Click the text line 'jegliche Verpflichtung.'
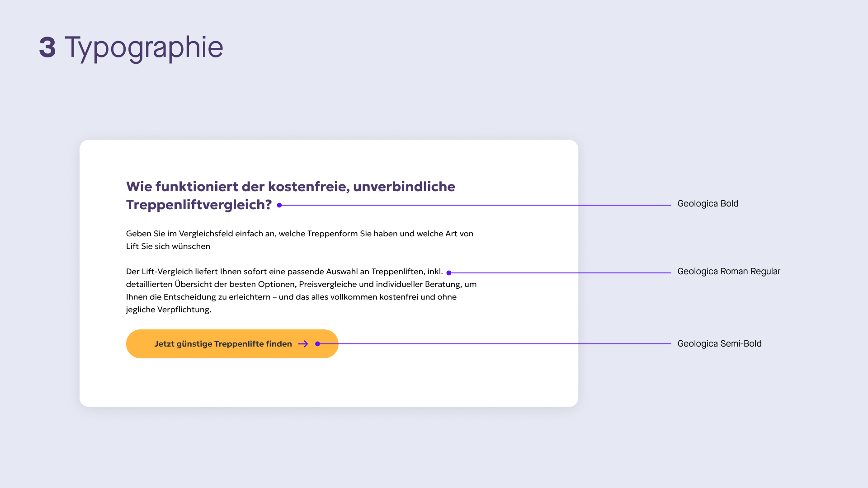 (169, 310)
